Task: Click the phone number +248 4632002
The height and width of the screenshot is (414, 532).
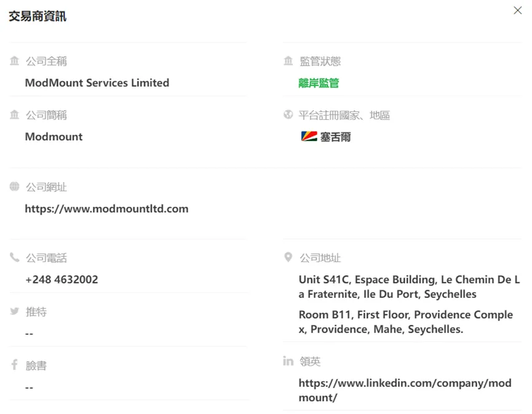Action: 62,279
